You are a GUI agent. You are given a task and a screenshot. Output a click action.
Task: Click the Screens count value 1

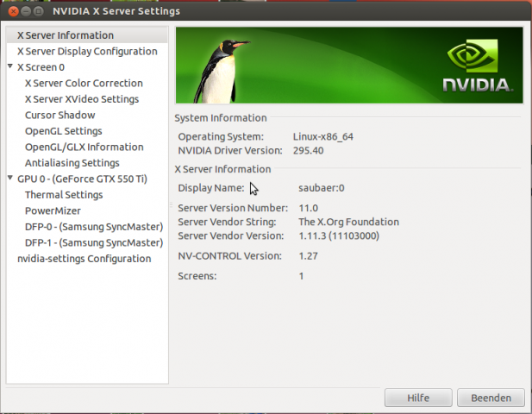(301, 276)
